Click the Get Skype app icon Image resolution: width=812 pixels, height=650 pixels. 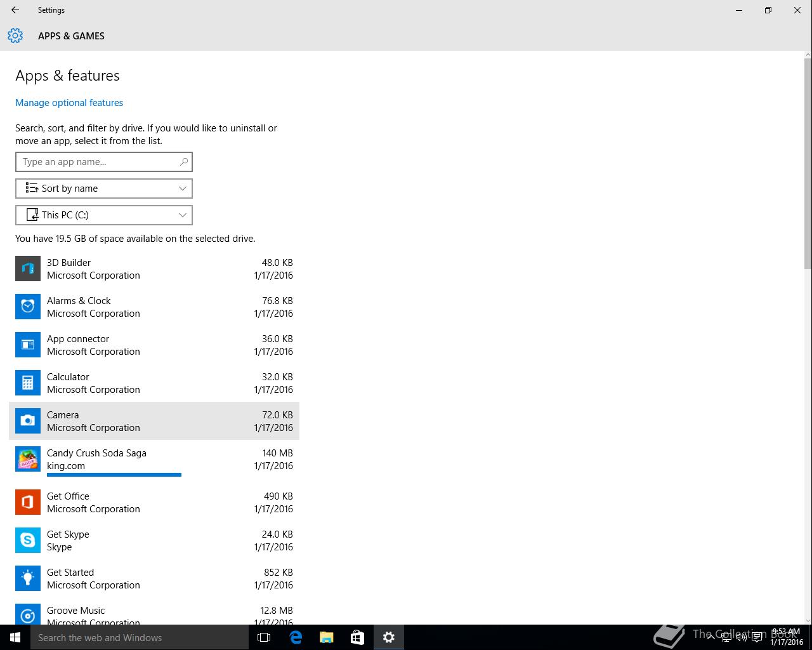(x=28, y=540)
